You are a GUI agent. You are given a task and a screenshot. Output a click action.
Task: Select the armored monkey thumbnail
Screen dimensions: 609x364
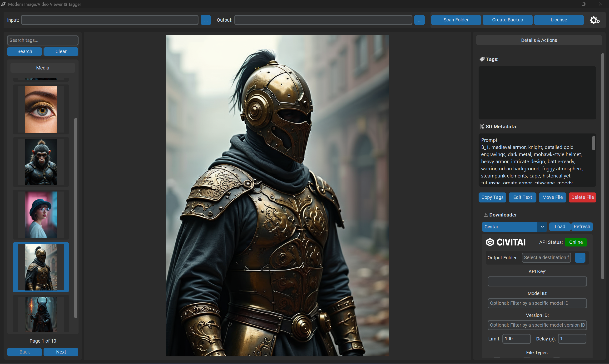tap(41, 162)
